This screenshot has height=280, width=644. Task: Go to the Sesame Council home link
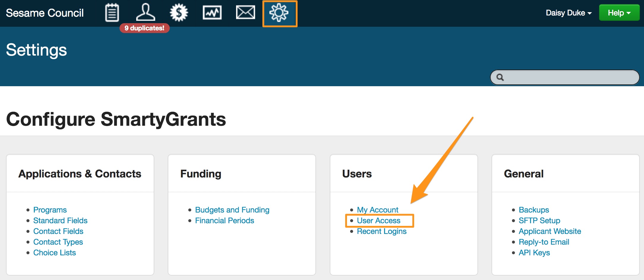point(45,13)
